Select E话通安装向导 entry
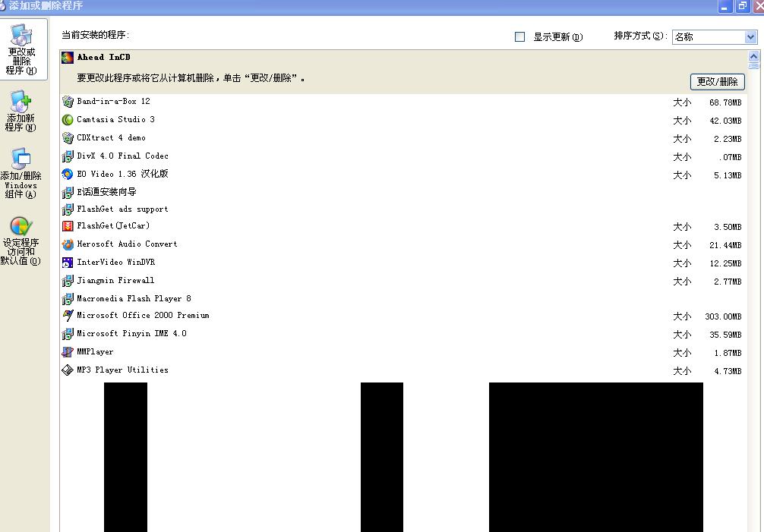Screen dimensions: 764x532 point(403,193)
